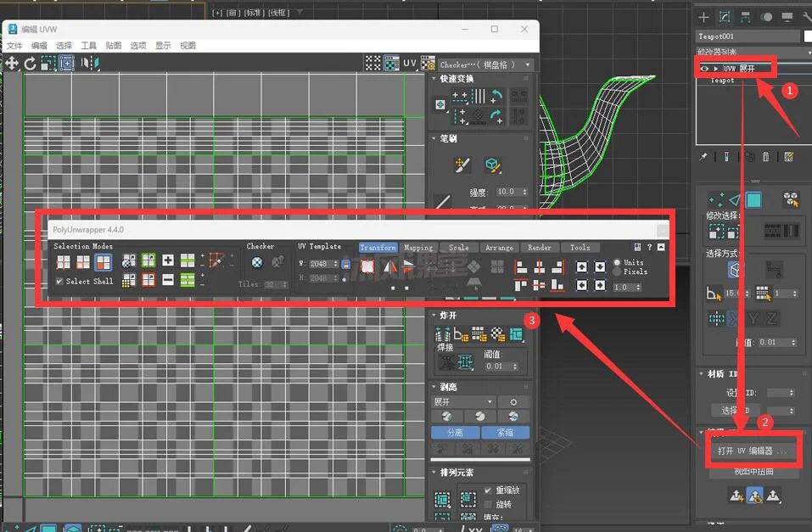Switch to the Transform tab in PolyUnwrapper
The width and height of the screenshot is (812, 532).
378,248
